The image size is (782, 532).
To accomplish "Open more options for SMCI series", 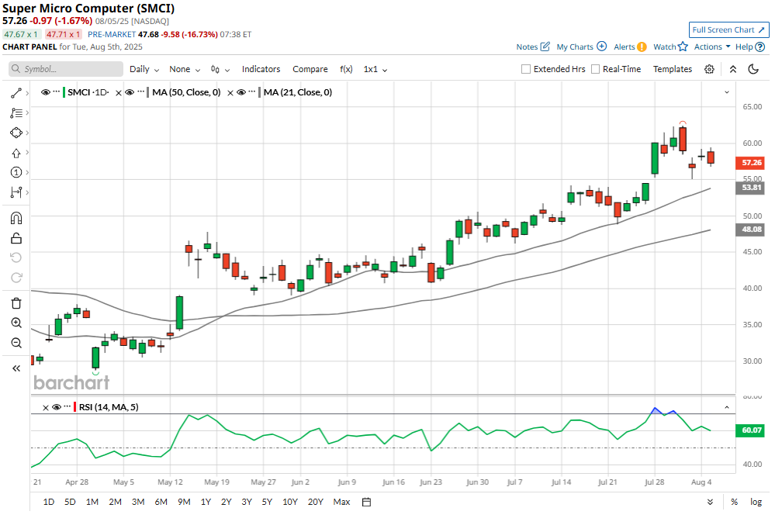I will [x=57, y=92].
